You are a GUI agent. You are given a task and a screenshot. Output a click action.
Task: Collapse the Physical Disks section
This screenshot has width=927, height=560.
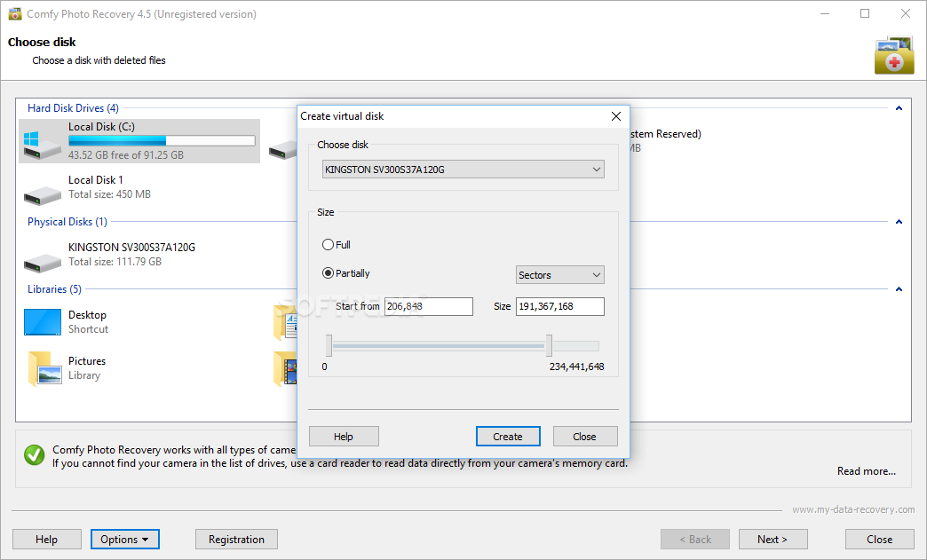point(899,222)
